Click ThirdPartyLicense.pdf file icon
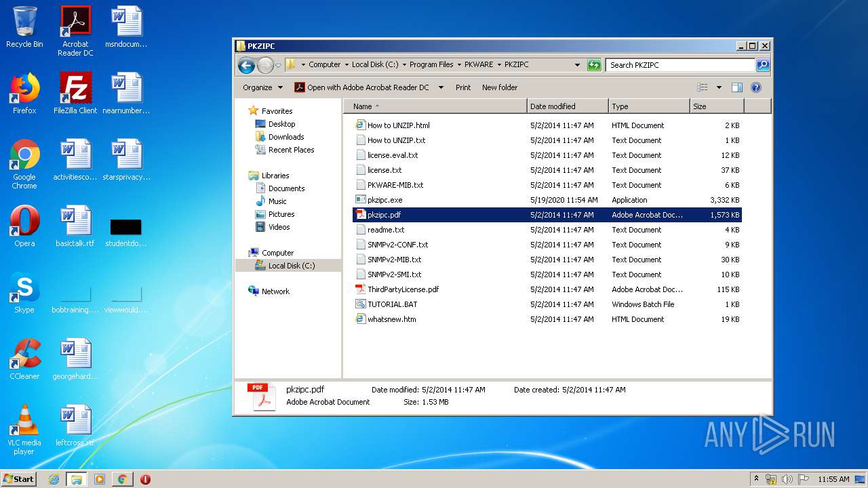Viewport: 868px width, 488px height. click(x=361, y=289)
